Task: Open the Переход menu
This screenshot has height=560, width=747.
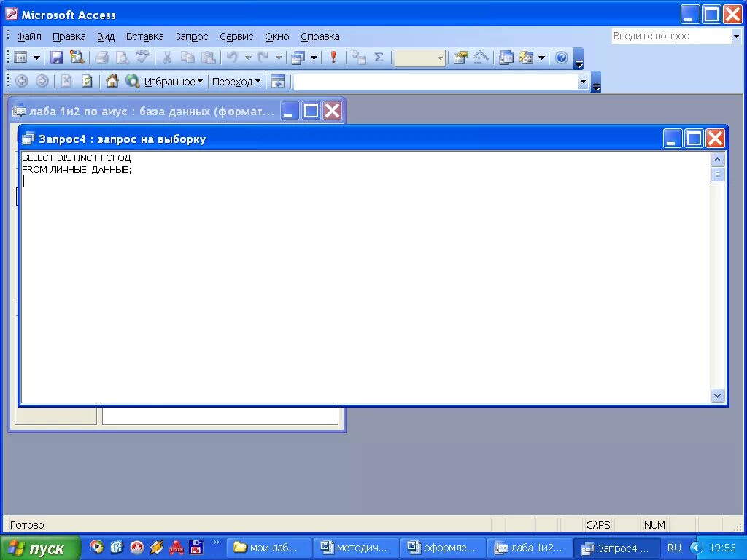Action: coord(236,82)
